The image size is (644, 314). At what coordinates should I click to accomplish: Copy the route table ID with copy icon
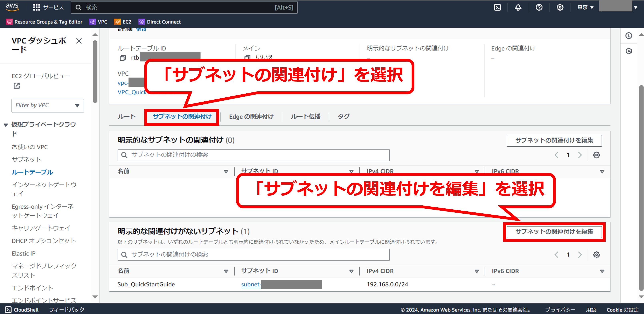pyautogui.click(x=122, y=58)
